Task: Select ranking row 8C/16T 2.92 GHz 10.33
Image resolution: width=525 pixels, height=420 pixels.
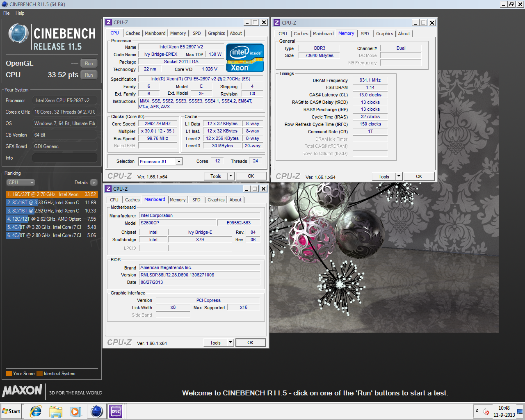Action: coord(52,211)
